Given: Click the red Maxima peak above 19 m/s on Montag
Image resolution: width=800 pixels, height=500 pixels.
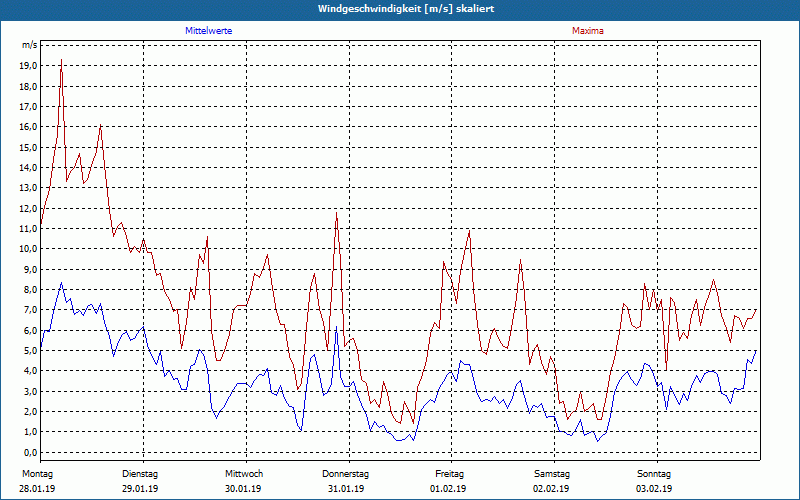Looking at the screenshot, I should (62, 60).
